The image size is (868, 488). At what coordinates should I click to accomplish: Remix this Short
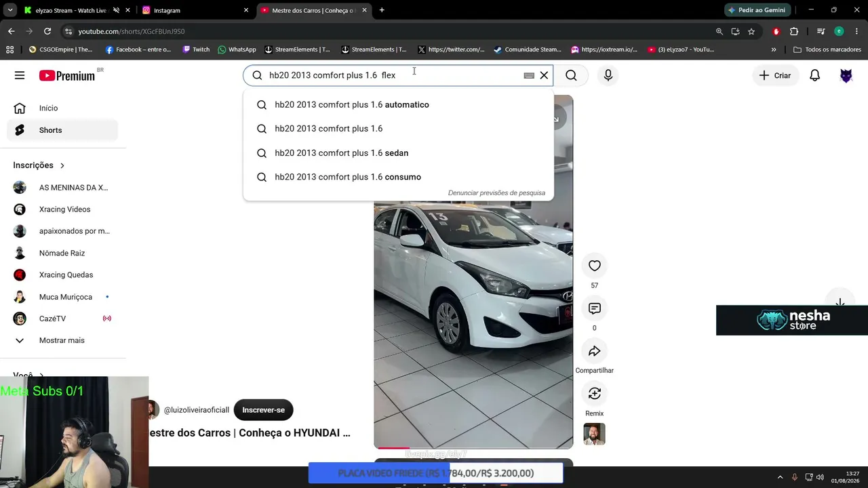tap(595, 394)
